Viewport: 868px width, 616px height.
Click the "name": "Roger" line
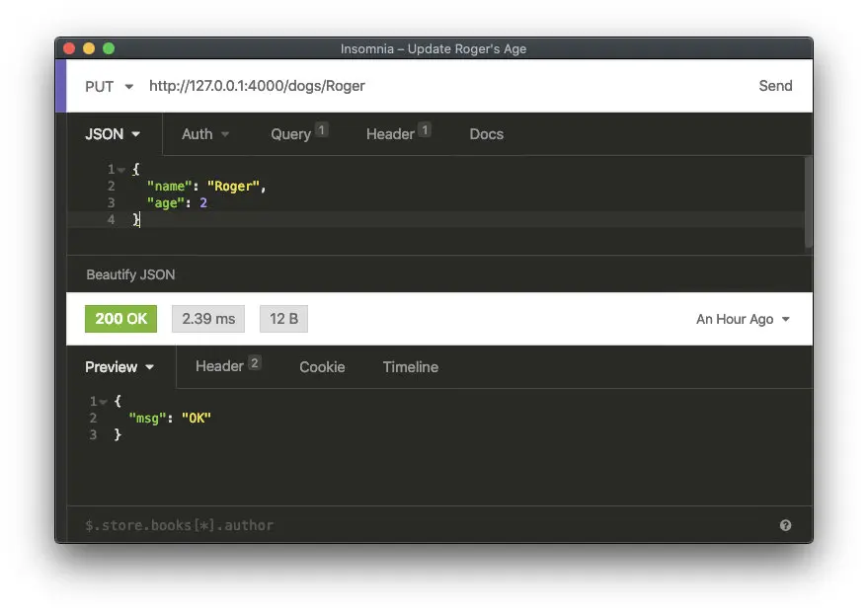pos(206,186)
